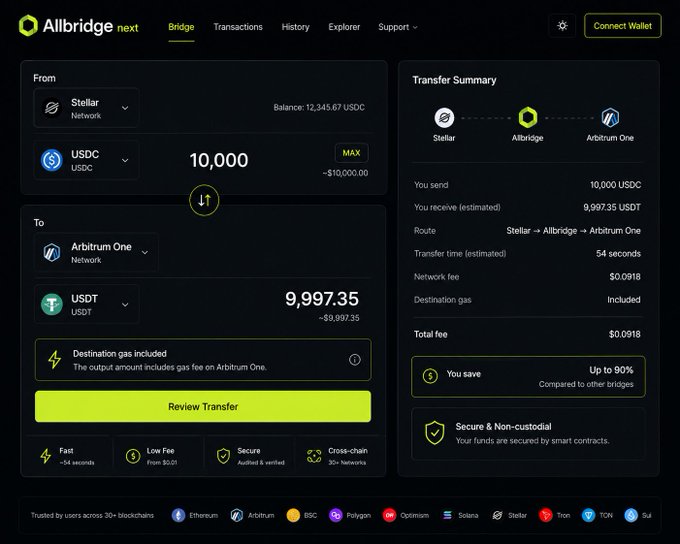
Task: Go to the History tab
Action: tap(295, 27)
